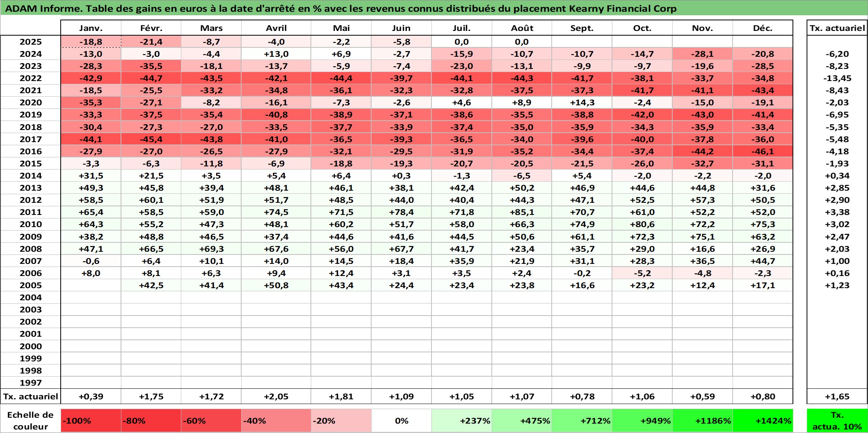Click the +3,38 actuarial rate for 2011
This screenshot has height=433, width=868.
pyautogui.click(x=837, y=212)
